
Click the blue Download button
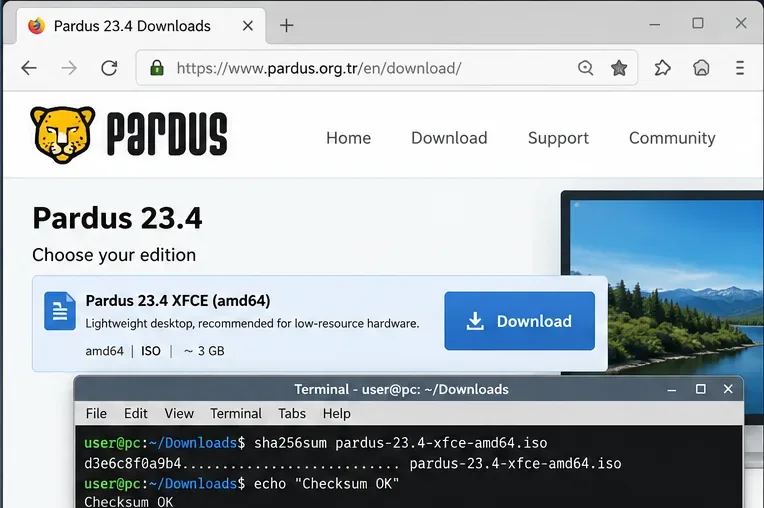(519, 321)
